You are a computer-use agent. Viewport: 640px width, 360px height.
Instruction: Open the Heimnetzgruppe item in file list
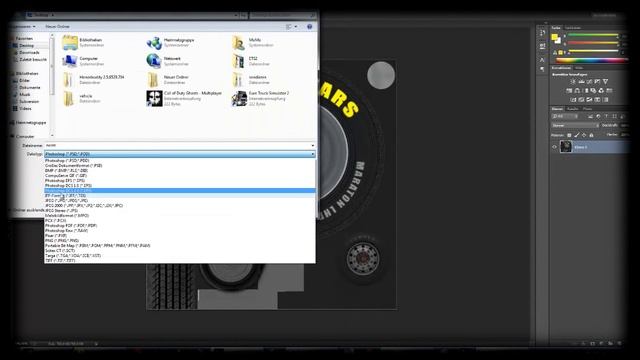(x=171, y=42)
